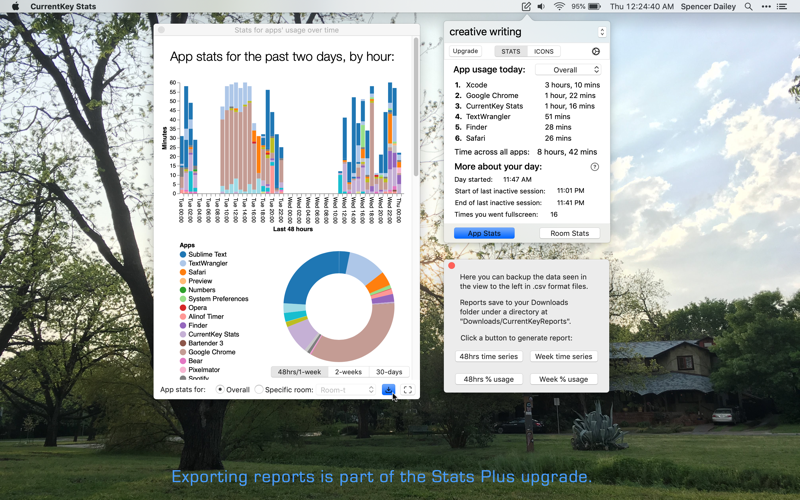Open the Notification Center list icon

(782, 7)
